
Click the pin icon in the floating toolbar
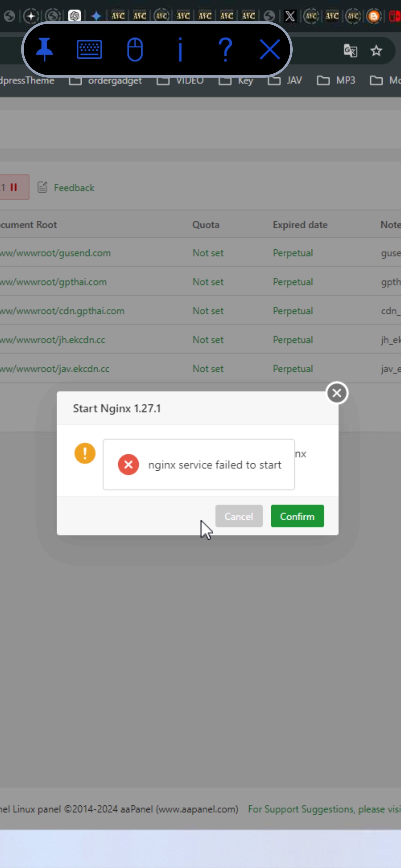[45, 49]
